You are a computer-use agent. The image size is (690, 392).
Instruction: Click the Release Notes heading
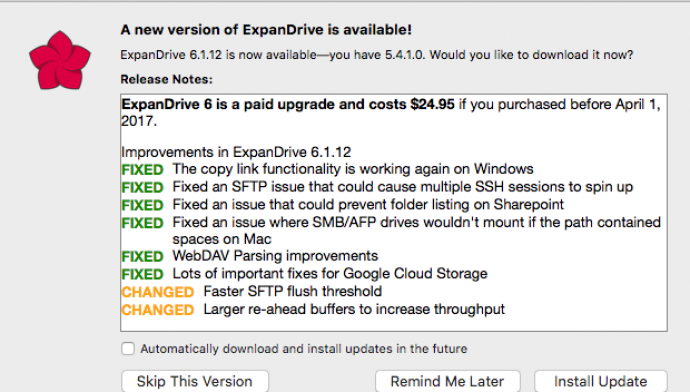[x=166, y=79]
